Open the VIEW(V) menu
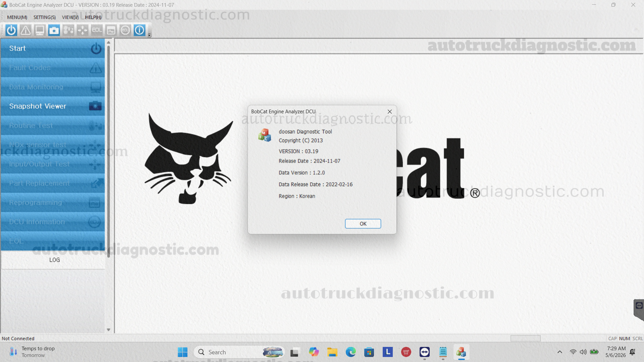Viewport: 644px width, 362px height. 70,17
